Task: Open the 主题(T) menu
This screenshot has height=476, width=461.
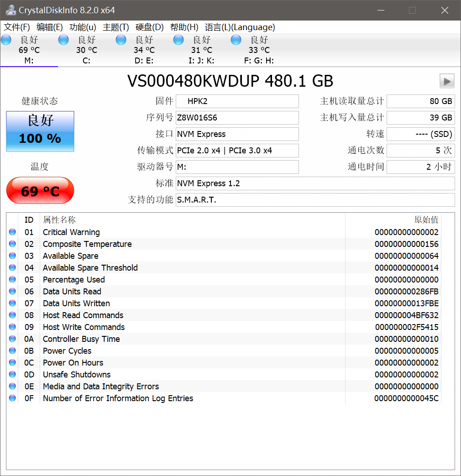Action: (x=115, y=27)
